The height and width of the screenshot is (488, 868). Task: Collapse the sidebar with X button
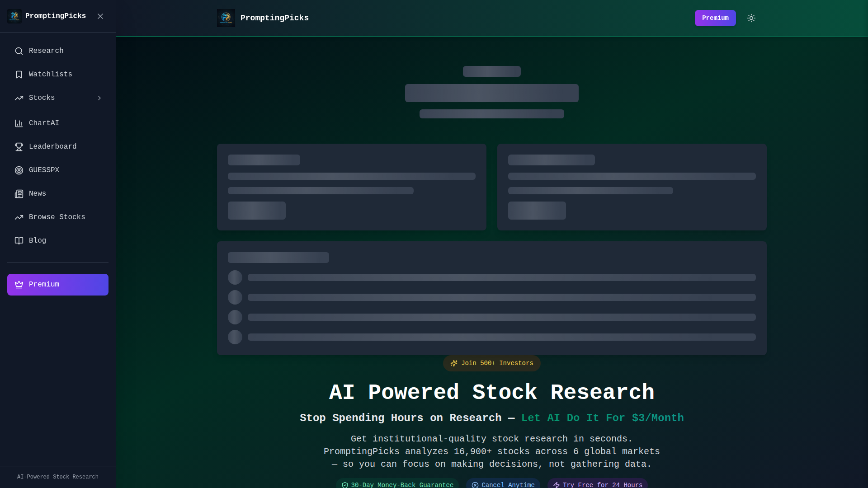[x=100, y=16]
